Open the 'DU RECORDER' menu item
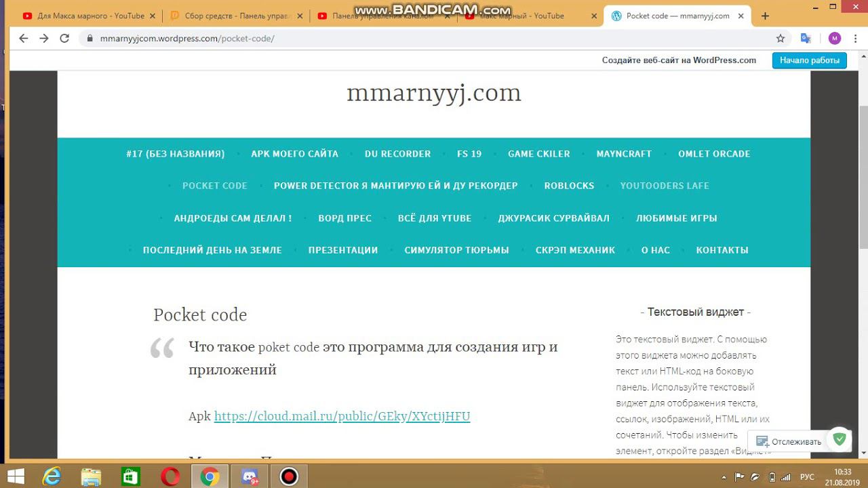Screen dimensions: 868x488 [397, 154]
